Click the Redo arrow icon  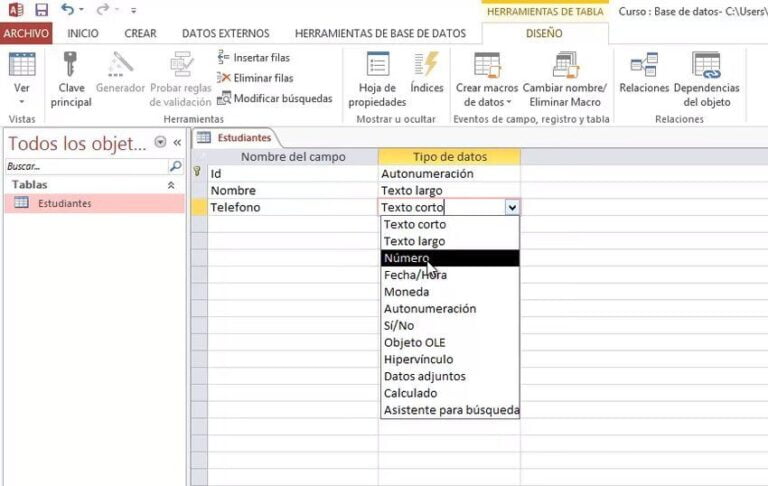tap(102, 9)
